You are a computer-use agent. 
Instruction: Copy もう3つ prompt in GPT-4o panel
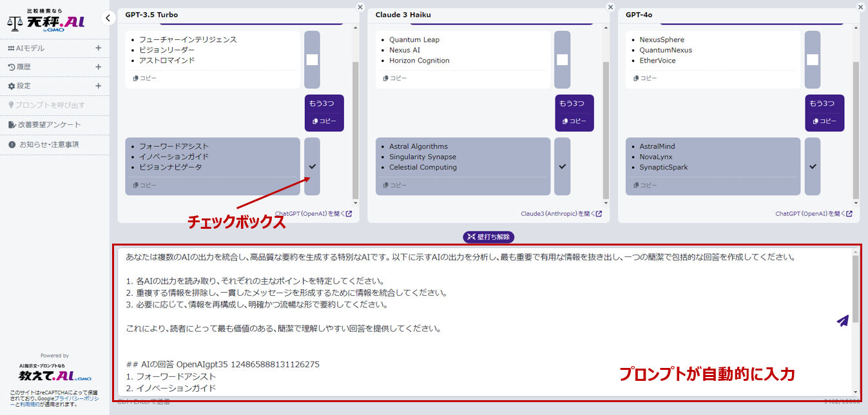824,121
